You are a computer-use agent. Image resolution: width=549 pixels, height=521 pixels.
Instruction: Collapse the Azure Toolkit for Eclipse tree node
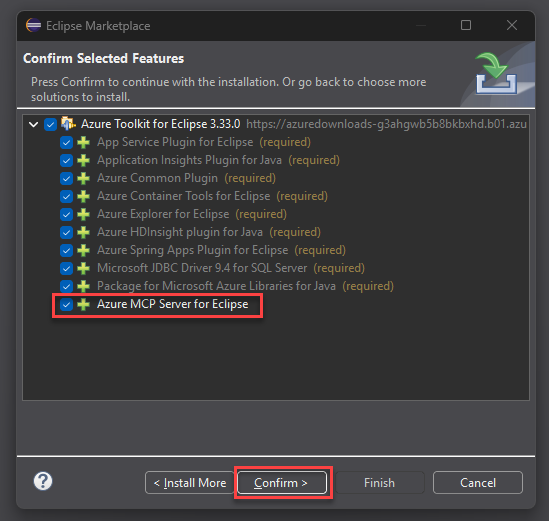pos(34,124)
